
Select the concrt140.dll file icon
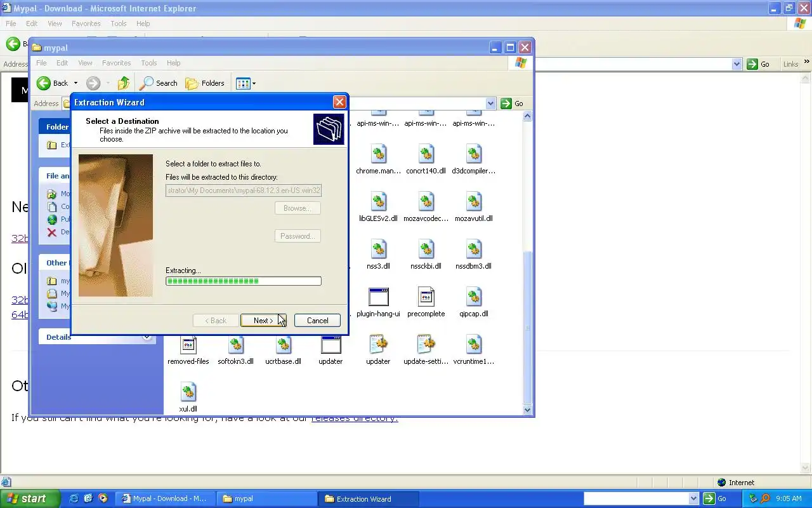(426, 154)
